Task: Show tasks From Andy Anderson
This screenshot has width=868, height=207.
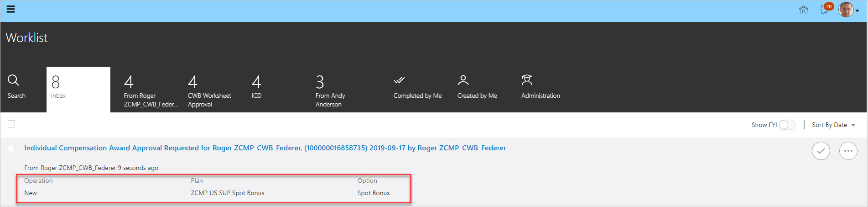Action: tap(331, 91)
